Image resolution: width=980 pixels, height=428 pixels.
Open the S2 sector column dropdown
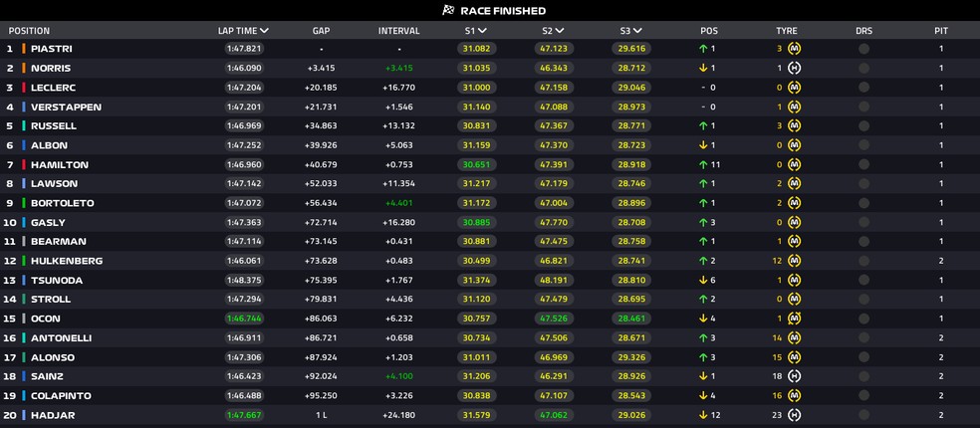[x=560, y=31]
